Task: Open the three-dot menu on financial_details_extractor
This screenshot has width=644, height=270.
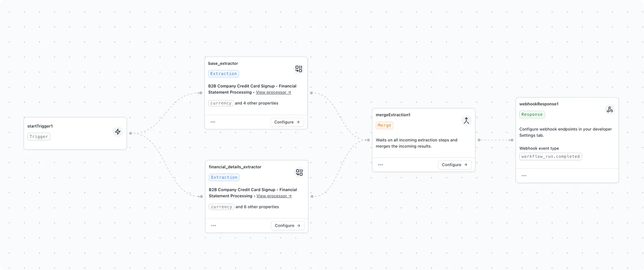Action: pos(213,226)
